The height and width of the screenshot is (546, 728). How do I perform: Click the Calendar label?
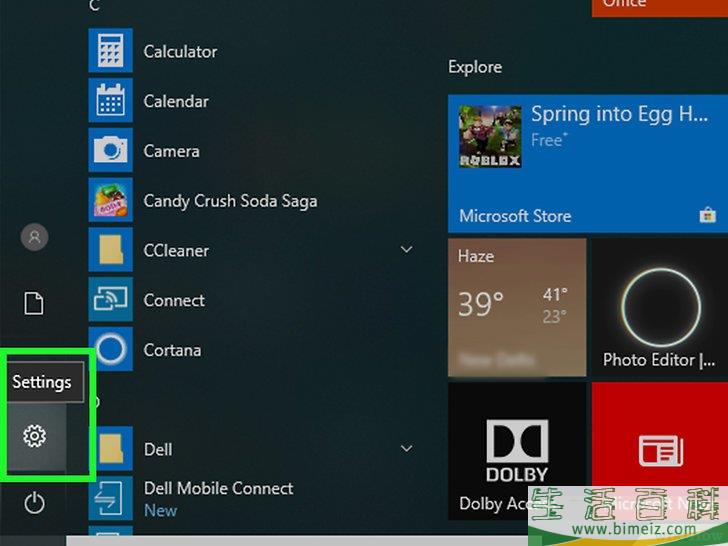176,101
